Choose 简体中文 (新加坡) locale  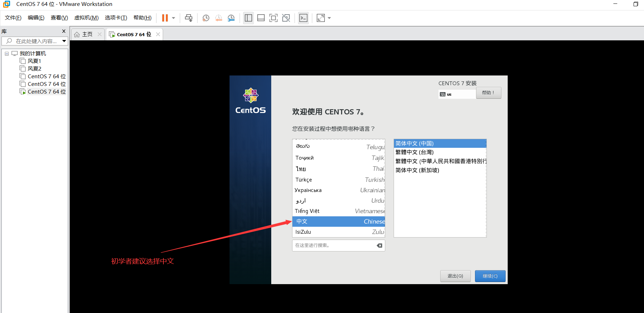point(440,170)
